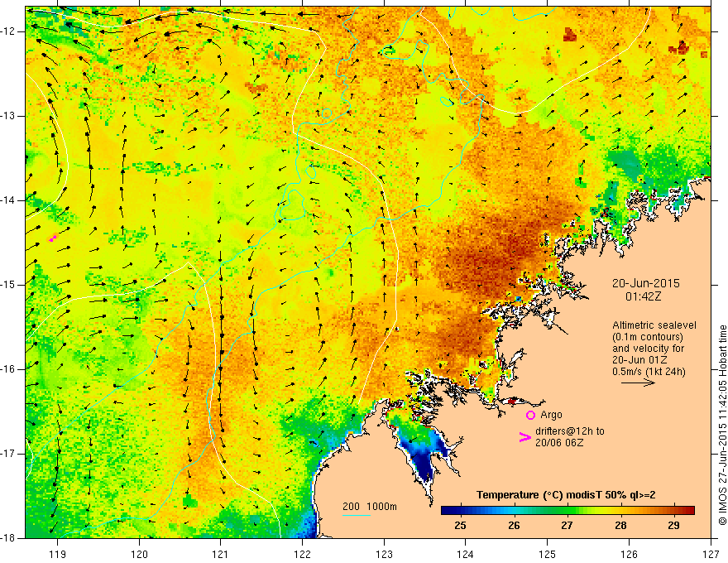Viewport: 728px width, 563px height.
Task: Click the 'Argo' legend label
Action: pyautogui.click(x=551, y=415)
